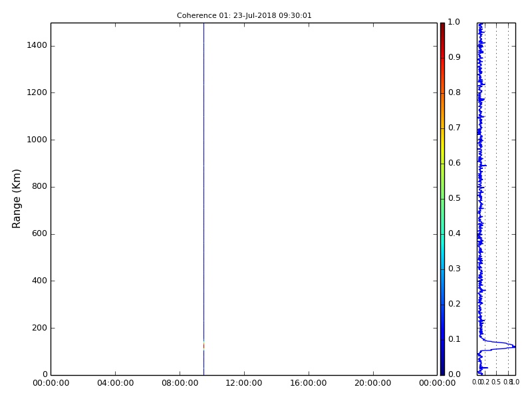Click the colorbar label 0.4
The width and height of the screenshot is (532, 399).
pyautogui.click(x=454, y=233)
